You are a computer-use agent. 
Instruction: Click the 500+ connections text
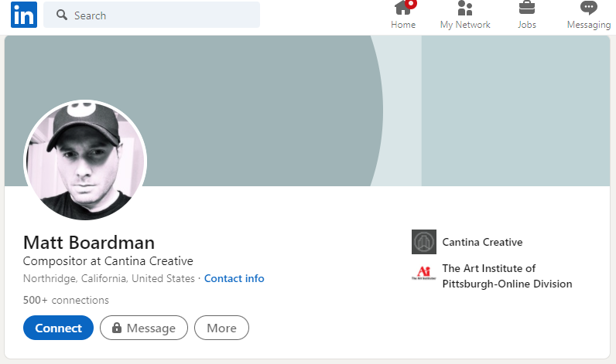pos(66,301)
